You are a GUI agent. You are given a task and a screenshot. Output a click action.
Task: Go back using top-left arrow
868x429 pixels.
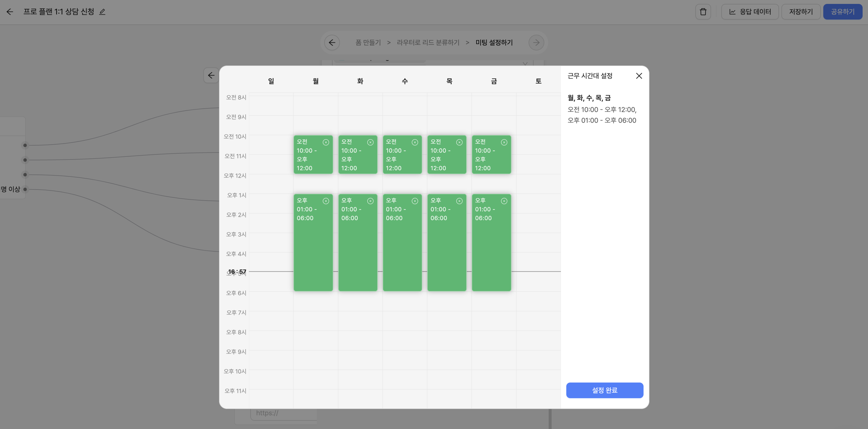[10, 12]
